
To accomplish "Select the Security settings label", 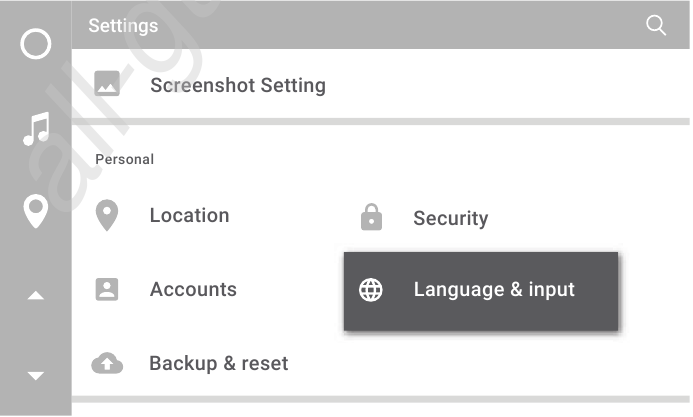I will click(x=451, y=218).
